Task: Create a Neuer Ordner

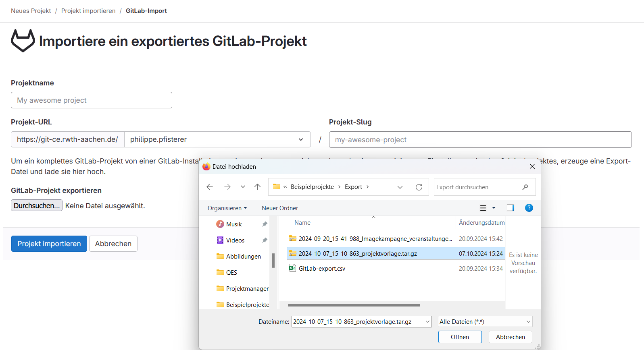Action: (x=280, y=208)
